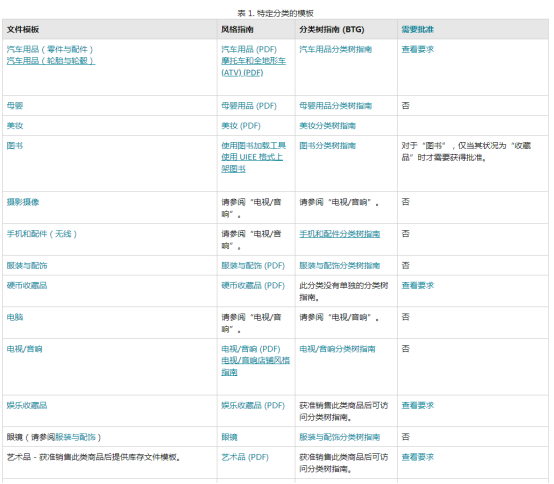This screenshot has width=554, height=484.
Task: Open 美妆 (PDF) style guide
Action: click(241, 126)
